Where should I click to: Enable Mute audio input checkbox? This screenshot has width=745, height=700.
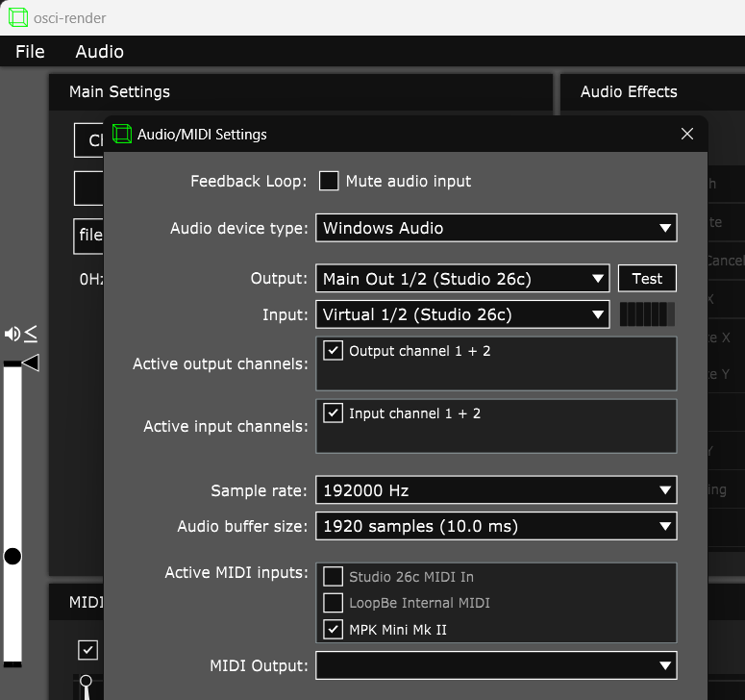(x=330, y=181)
